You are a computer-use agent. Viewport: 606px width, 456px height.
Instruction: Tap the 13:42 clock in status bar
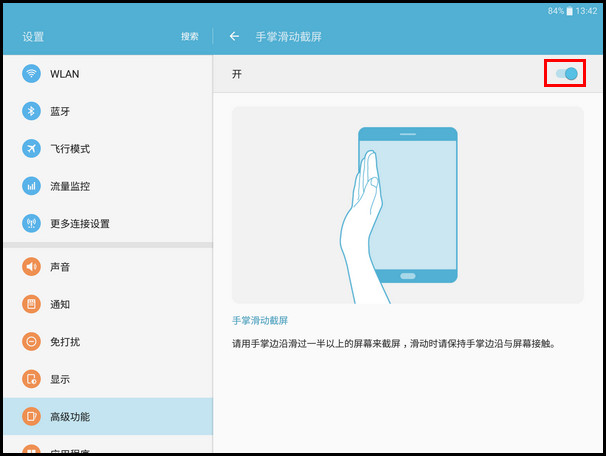(586, 11)
